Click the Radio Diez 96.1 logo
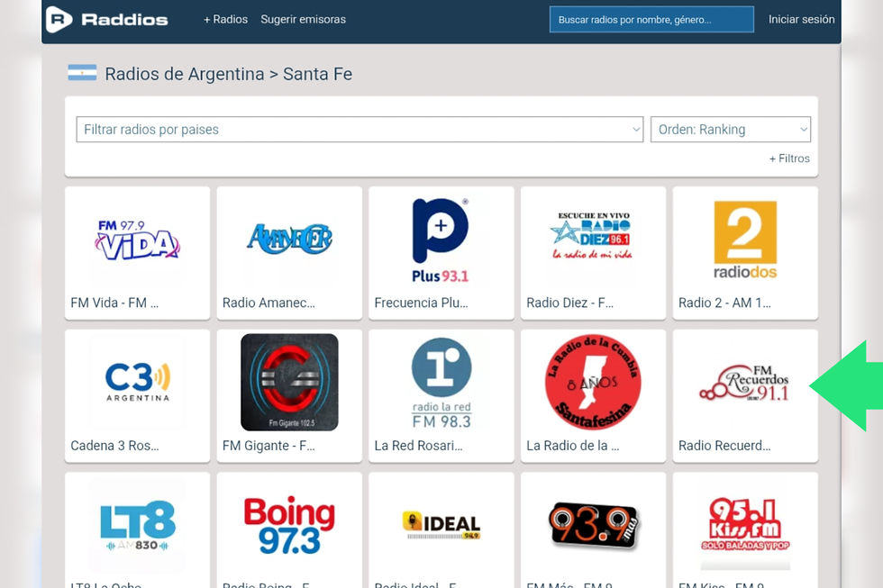The height and width of the screenshot is (588, 883). [593, 235]
